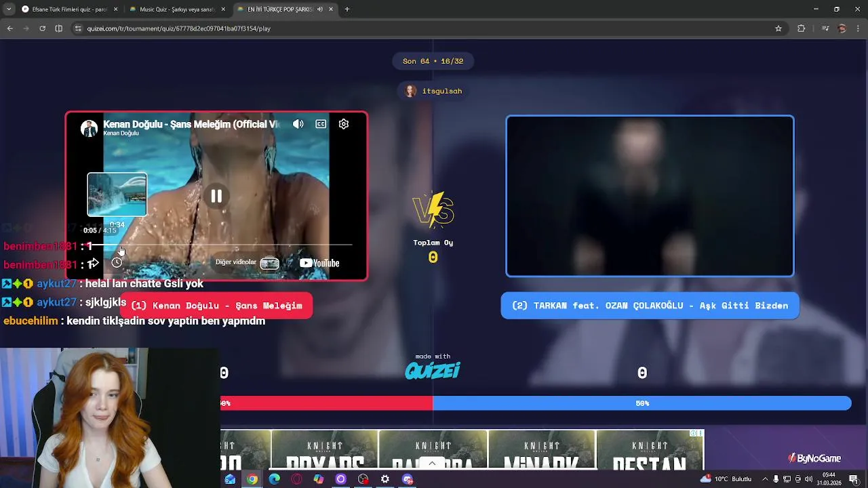Screen dimensions: 868x488
Task: Focus the quizei.com address bar URL
Action: point(178,28)
